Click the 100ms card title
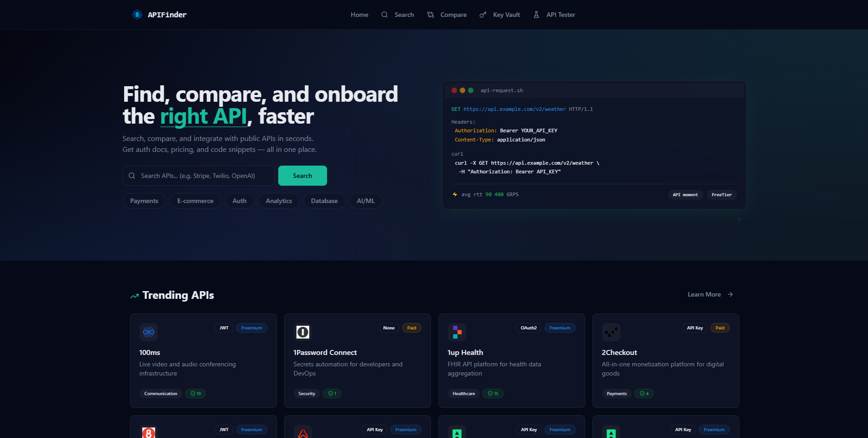 tap(150, 353)
